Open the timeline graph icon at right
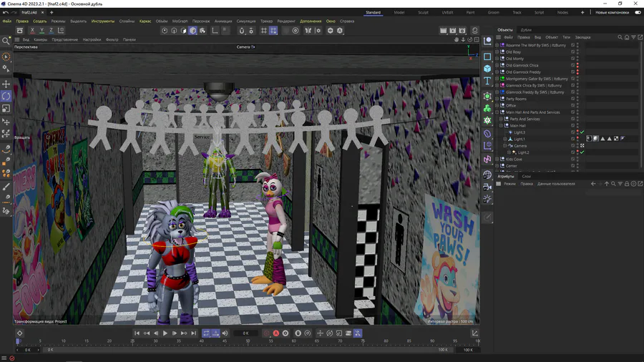Viewport: 644px width, 362px height. pyautogui.click(x=474, y=333)
